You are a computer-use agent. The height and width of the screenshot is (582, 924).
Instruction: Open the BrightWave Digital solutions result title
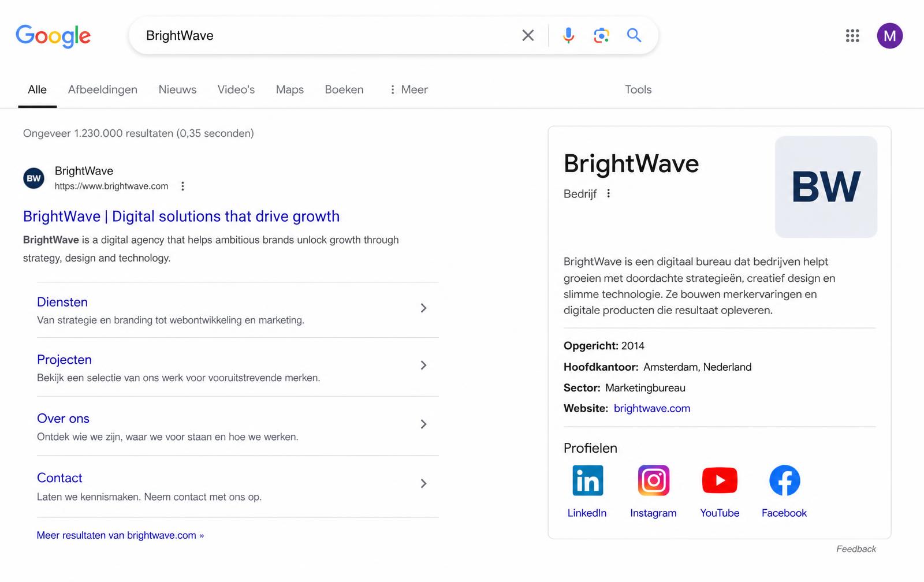(x=181, y=217)
